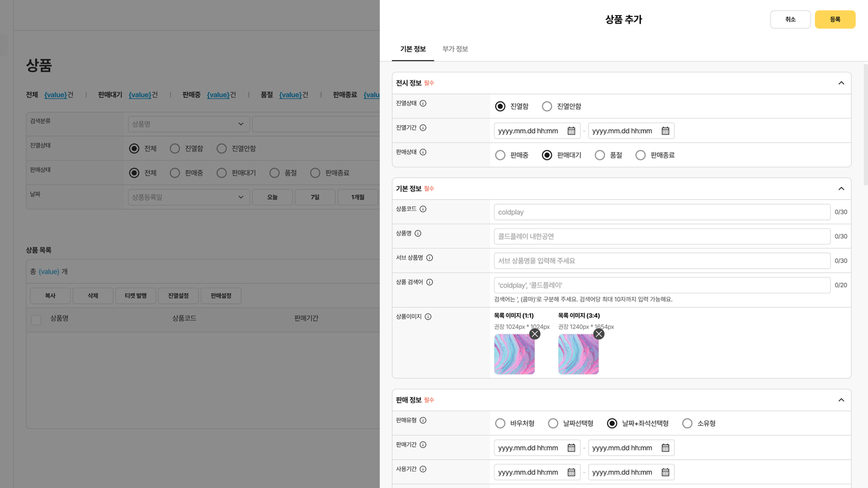Click info icon beside 상품이미지
Image resolution: width=868 pixels, height=488 pixels.
tap(428, 317)
